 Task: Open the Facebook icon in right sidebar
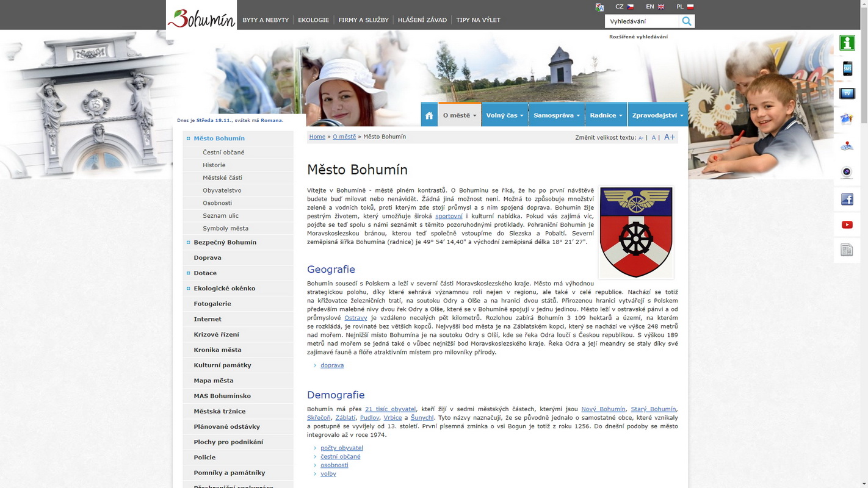847,199
